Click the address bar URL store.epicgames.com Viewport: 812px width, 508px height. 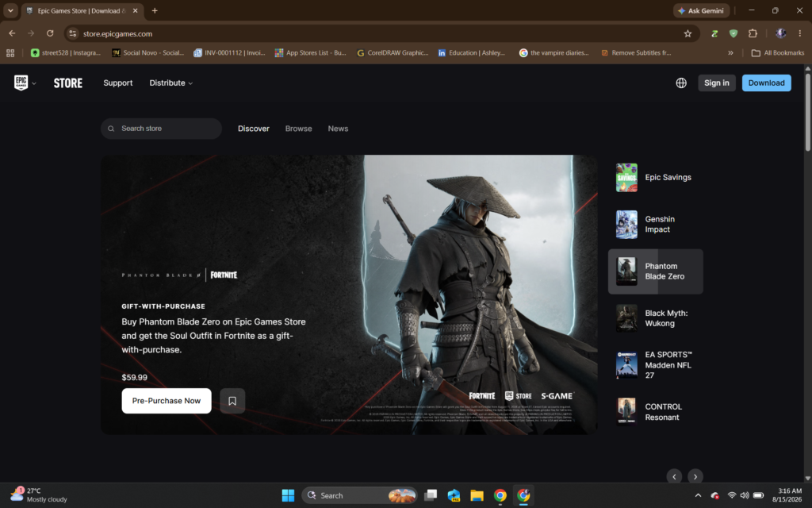coord(117,33)
